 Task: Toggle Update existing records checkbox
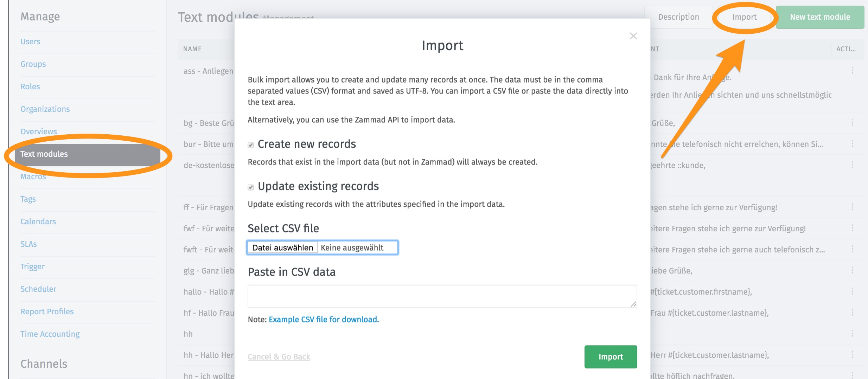pyautogui.click(x=251, y=187)
